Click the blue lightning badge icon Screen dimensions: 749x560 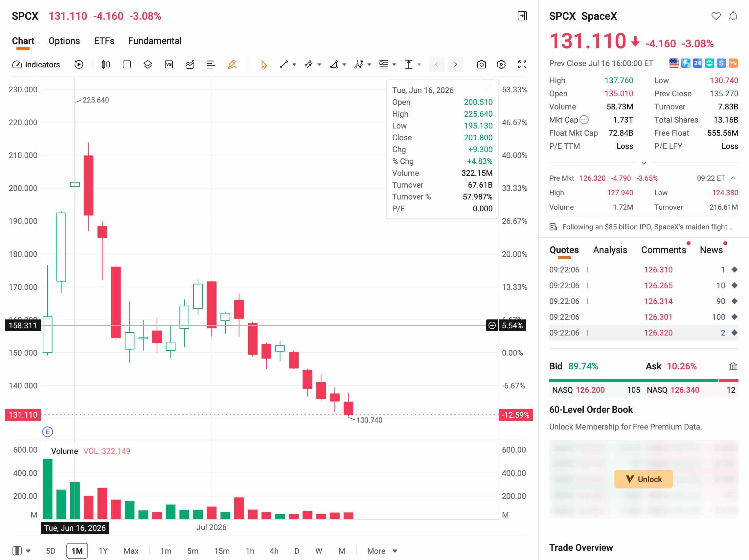(686, 63)
